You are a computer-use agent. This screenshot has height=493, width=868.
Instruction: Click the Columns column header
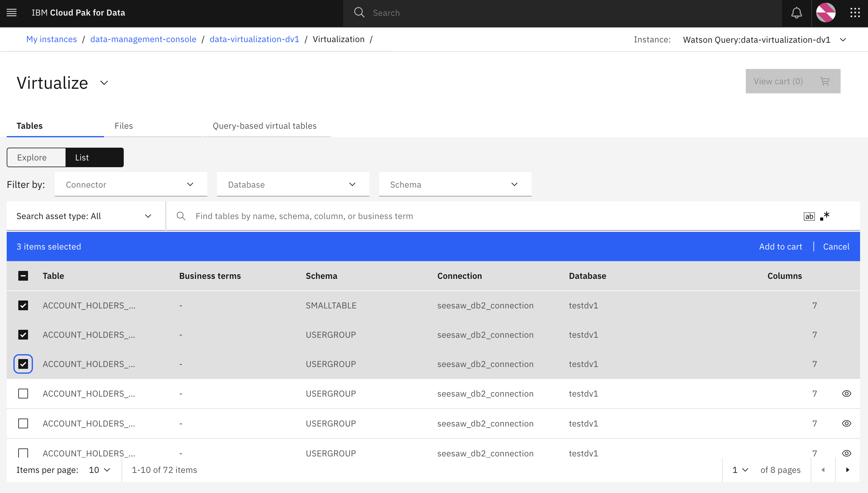point(784,276)
